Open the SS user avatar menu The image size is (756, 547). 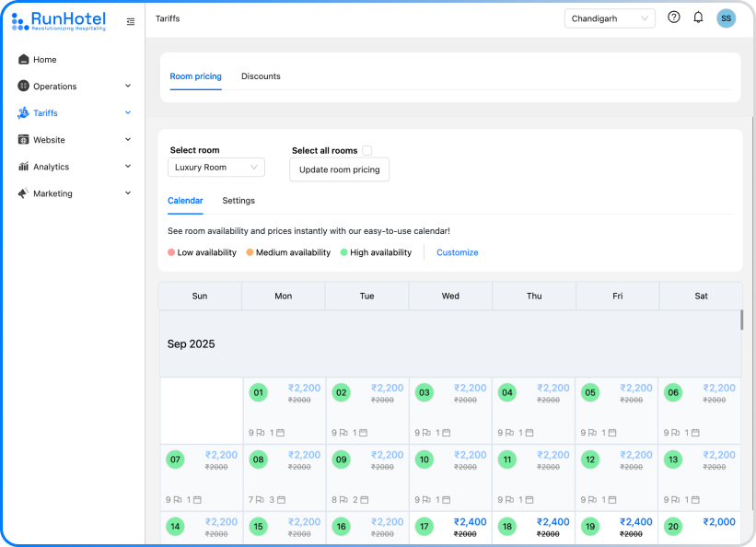(x=727, y=18)
